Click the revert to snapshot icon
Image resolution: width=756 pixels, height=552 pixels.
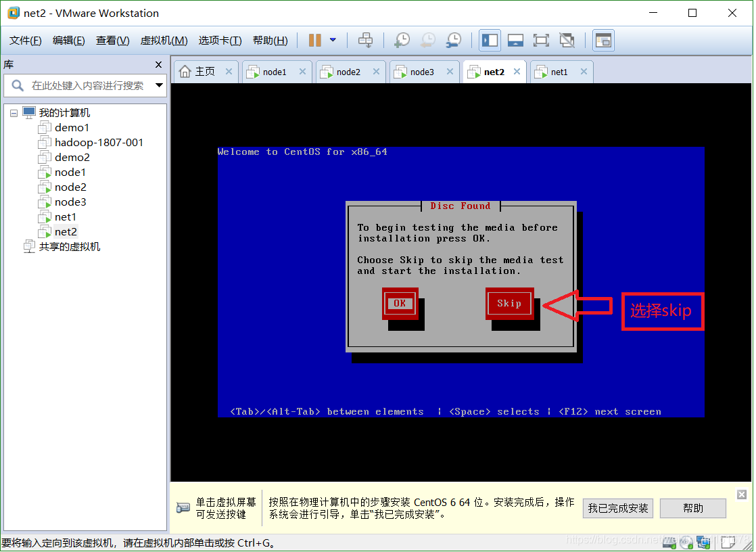427,40
